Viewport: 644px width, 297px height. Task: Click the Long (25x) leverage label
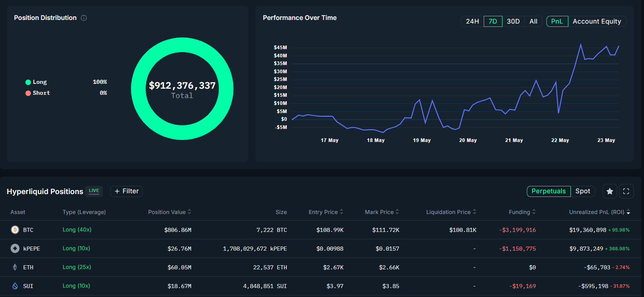click(77, 267)
